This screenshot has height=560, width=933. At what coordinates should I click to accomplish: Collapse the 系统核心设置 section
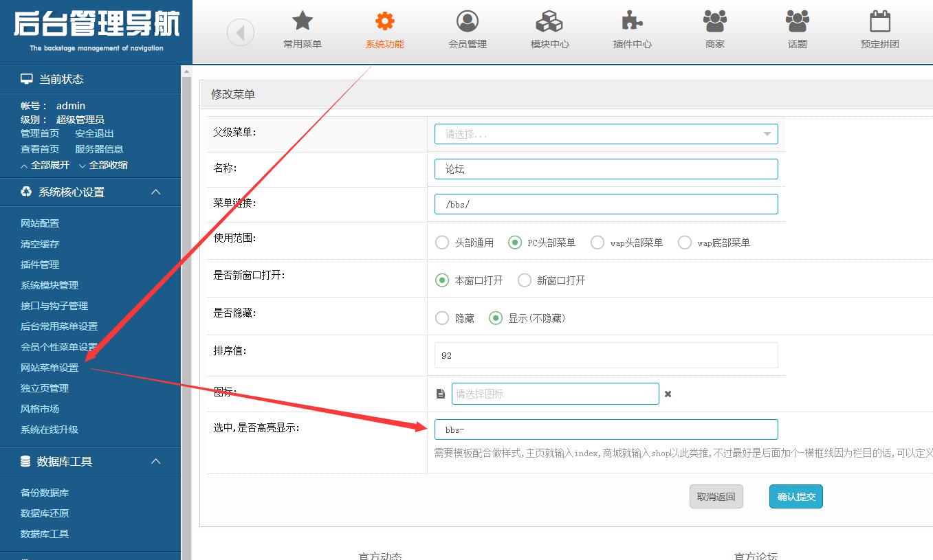pyautogui.click(x=156, y=192)
